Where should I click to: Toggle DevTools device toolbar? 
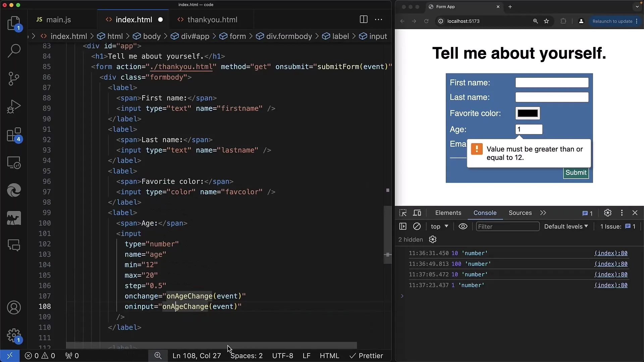pyautogui.click(x=417, y=213)
